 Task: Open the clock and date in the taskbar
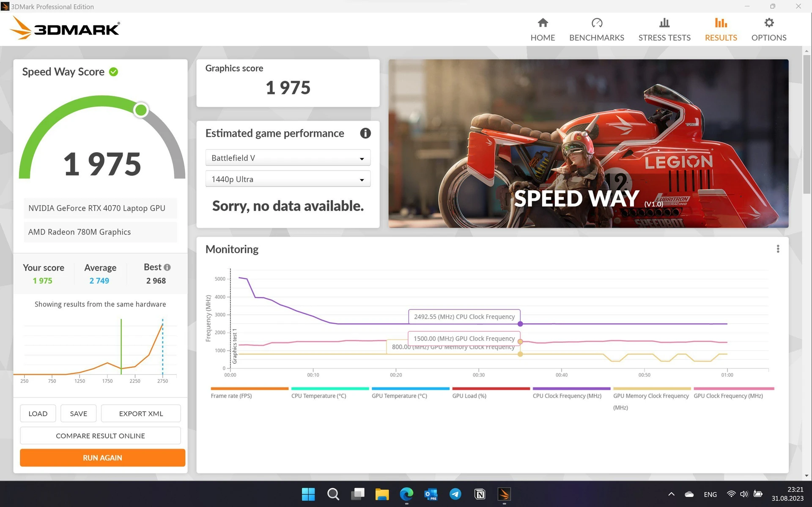point(787,494)
